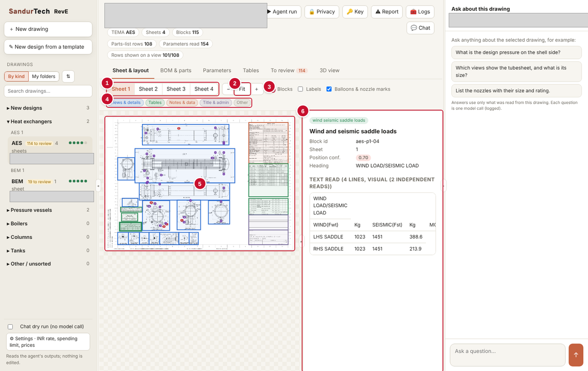The image size is (588, 371).
Task: Expand the Other / unsorted group
Action: [48, 264]
